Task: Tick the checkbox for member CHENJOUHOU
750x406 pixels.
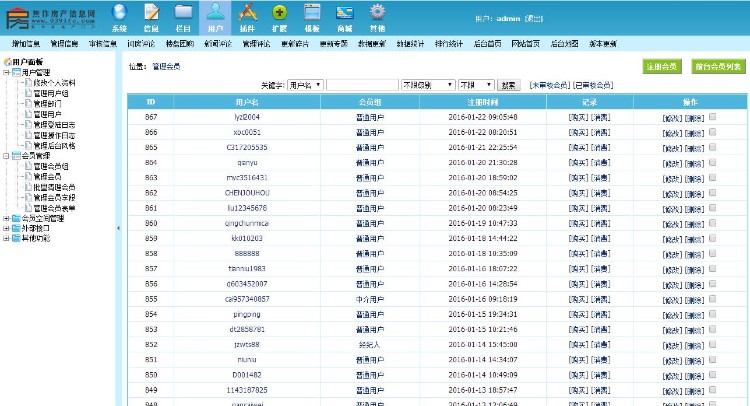Action: [x=712, y=193]
